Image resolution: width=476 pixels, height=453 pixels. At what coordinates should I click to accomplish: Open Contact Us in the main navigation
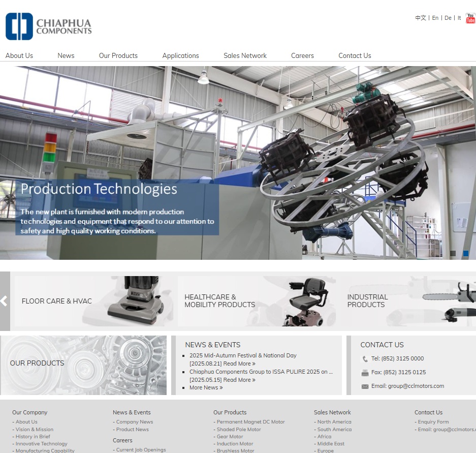(x=355, y=55)
